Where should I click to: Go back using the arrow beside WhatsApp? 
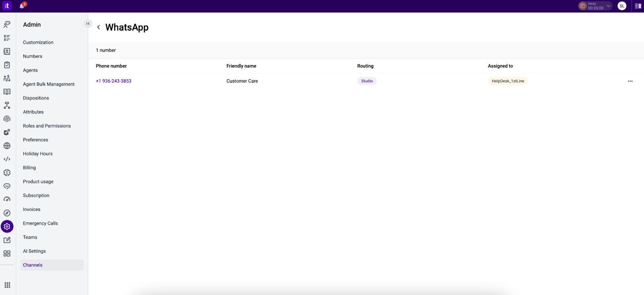(x=98, y=27)
